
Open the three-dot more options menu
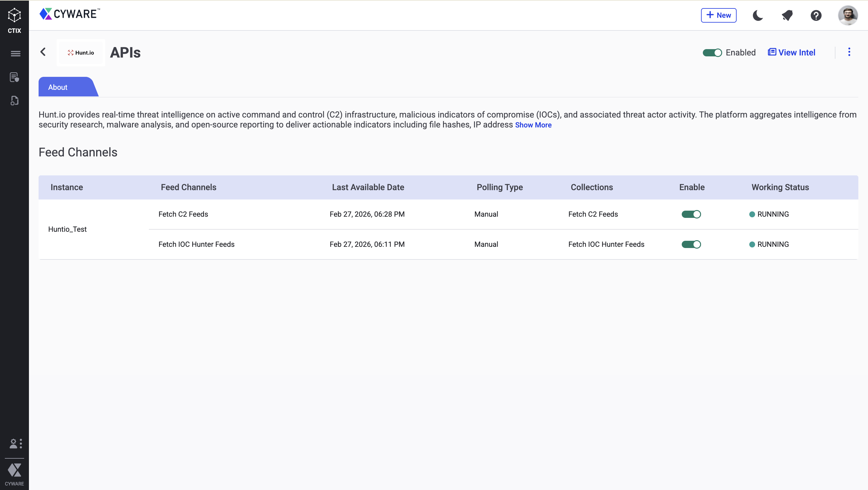click(849, 52)
